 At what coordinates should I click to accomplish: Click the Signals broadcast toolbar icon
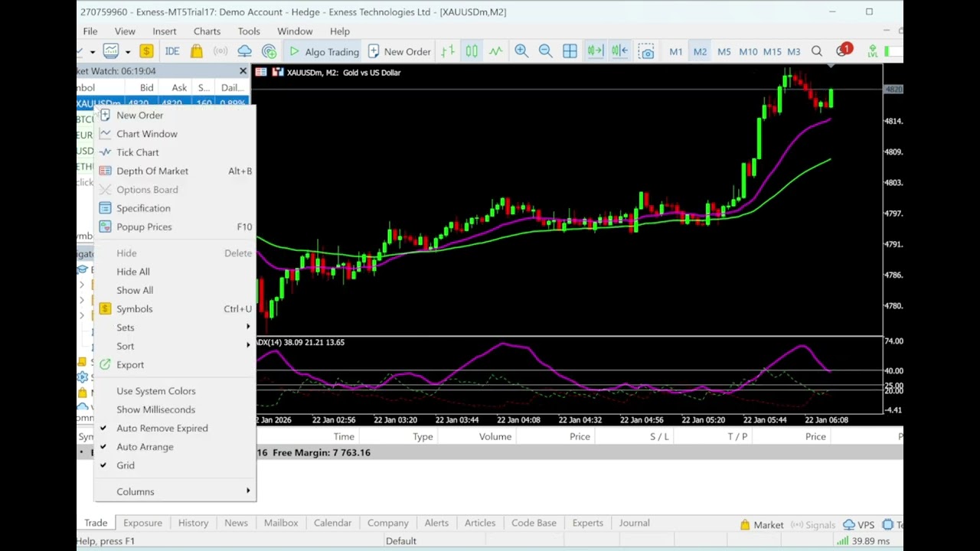220,51
